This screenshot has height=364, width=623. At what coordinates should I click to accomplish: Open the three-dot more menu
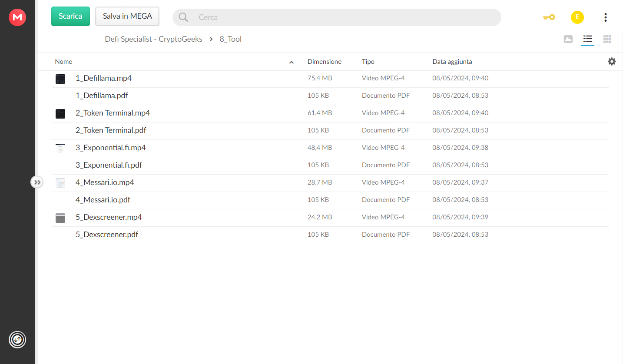606,17
